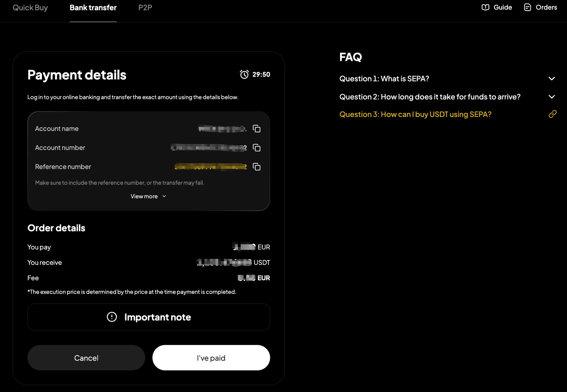Click the blurred reference number value

click(x=211, y=167)
